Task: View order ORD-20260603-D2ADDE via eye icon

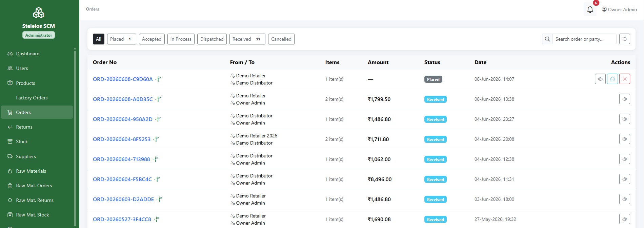Action: 625,199
